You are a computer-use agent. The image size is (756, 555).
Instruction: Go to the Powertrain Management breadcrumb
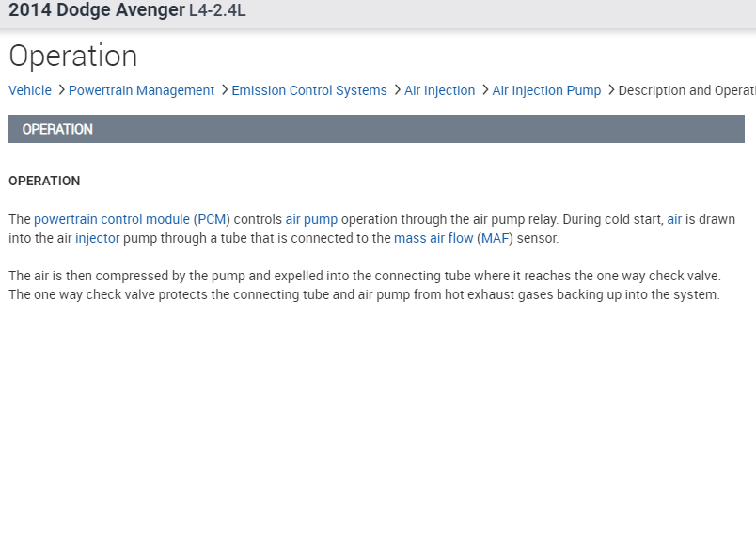tap(141, 90)
